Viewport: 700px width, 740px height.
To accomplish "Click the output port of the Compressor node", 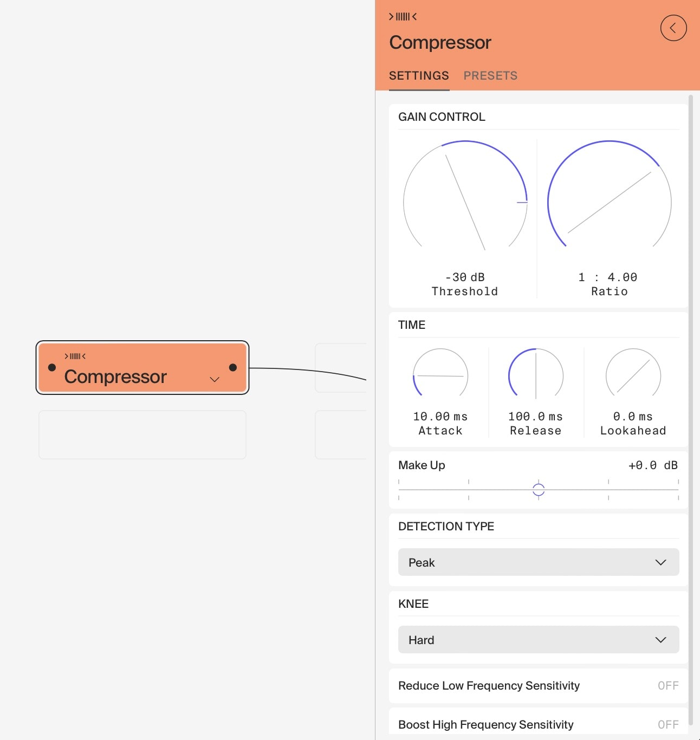I will click(x=233, y=368).
